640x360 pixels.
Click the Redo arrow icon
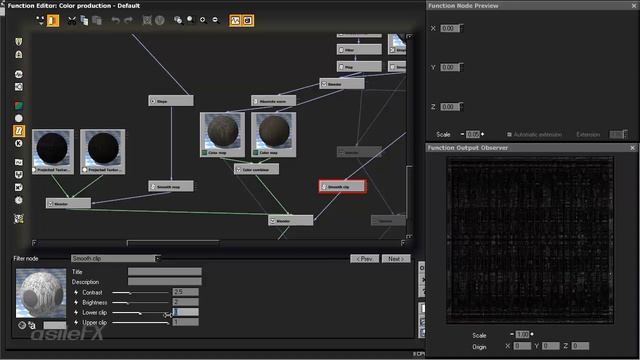[x=128, y=20]
